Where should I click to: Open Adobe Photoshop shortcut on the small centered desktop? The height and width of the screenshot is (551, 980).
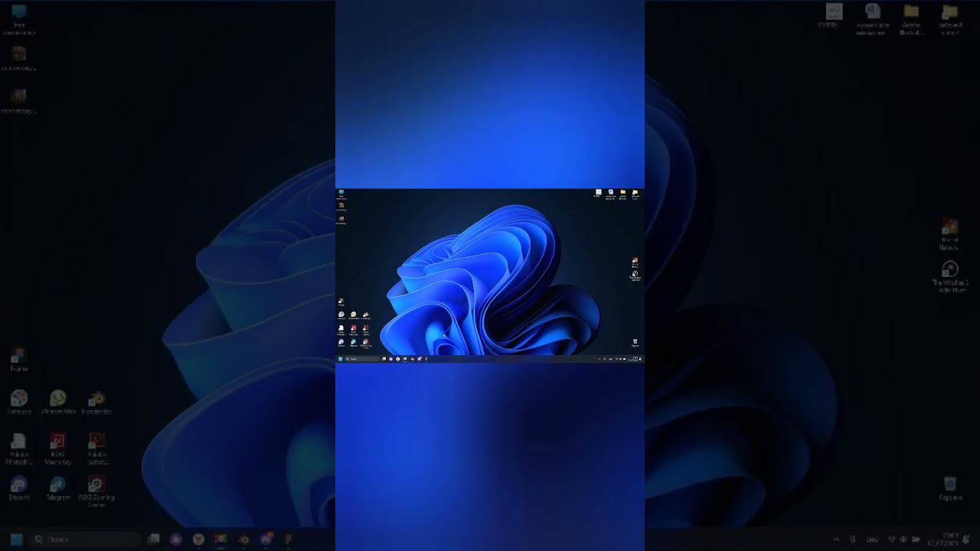(x=341, y=330)
